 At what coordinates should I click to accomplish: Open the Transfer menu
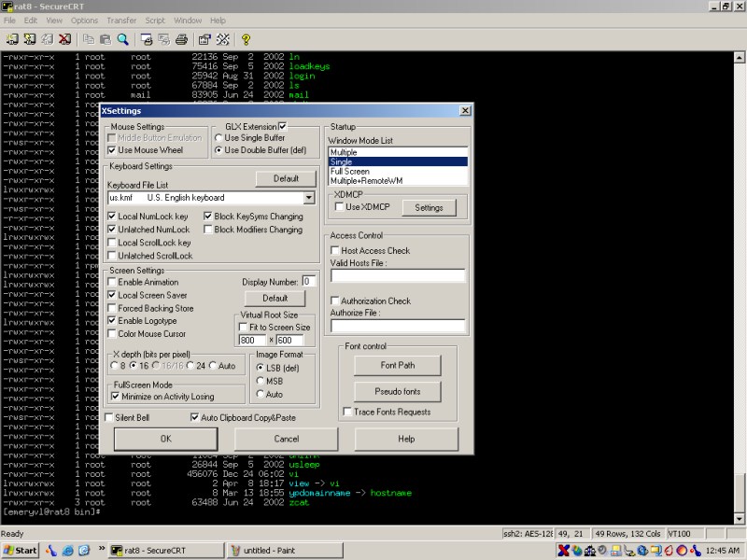pos(121,20)
